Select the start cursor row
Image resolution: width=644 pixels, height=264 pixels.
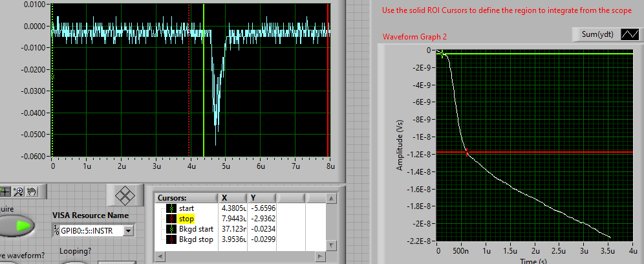[241, 208]
